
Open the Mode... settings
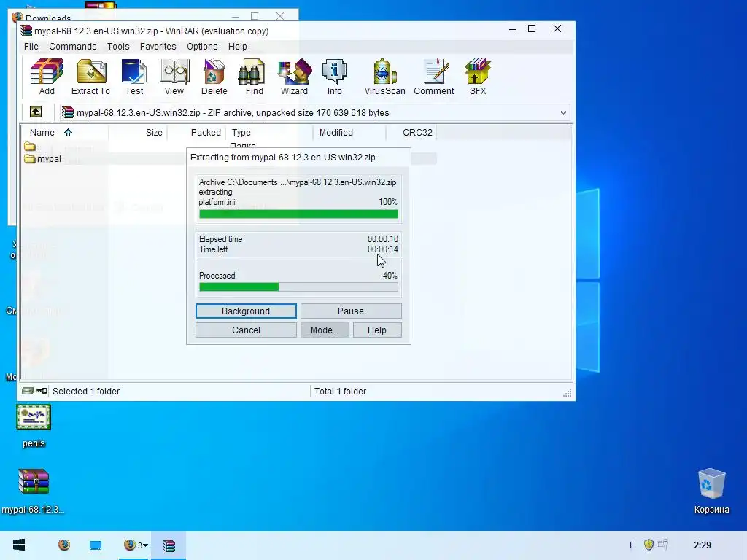(325, 330)
